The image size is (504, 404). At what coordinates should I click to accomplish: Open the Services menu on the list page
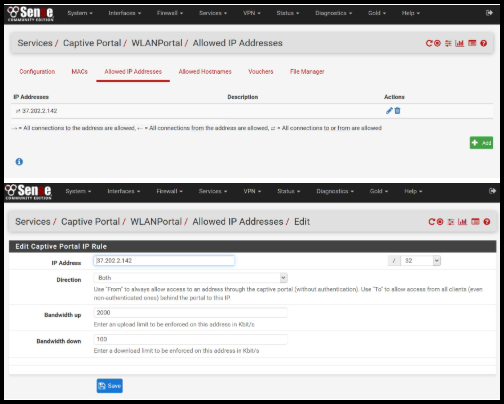213,13
